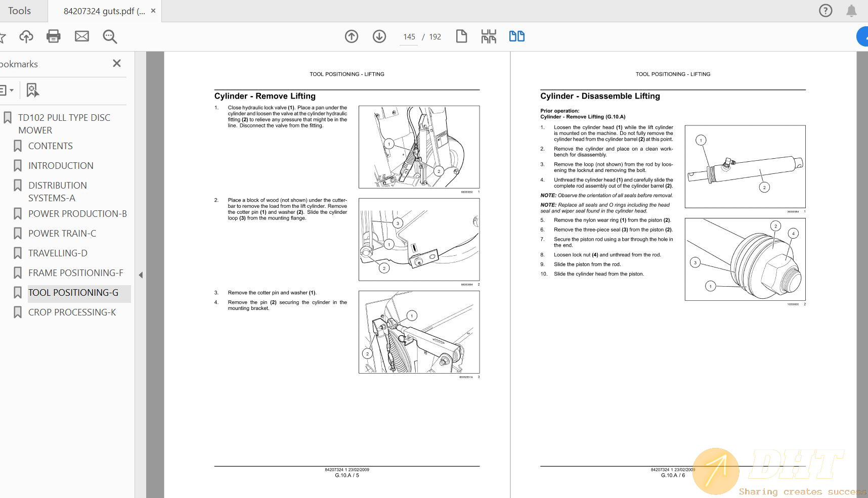
Task: Go to the next page arrow
Action: pos(379,36)
